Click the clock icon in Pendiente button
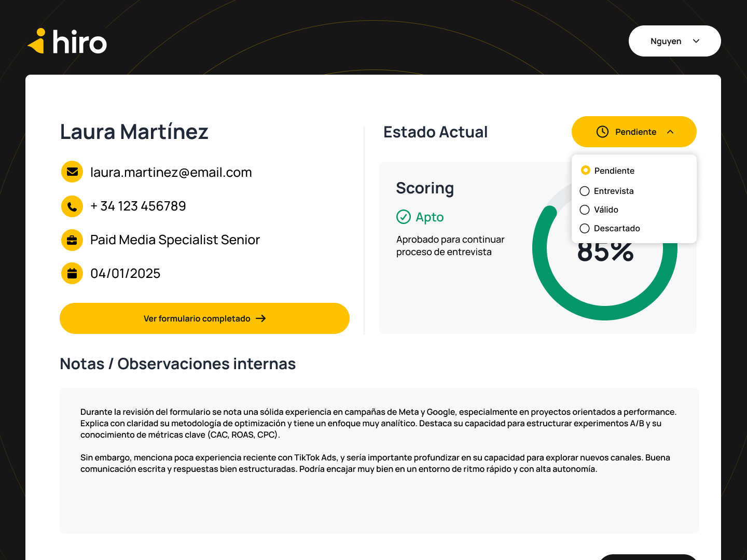The image size is (747, 560). (x=602, y=132)
